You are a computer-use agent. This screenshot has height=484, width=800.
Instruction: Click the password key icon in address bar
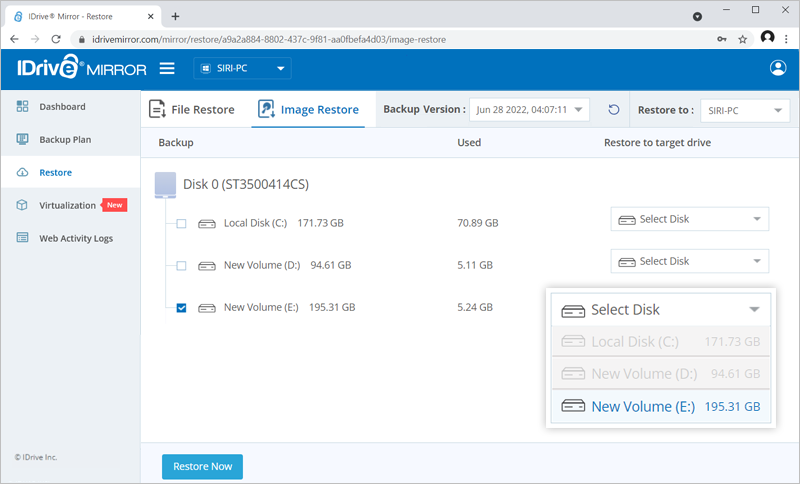pyautogui.click(x=721, y=39)
